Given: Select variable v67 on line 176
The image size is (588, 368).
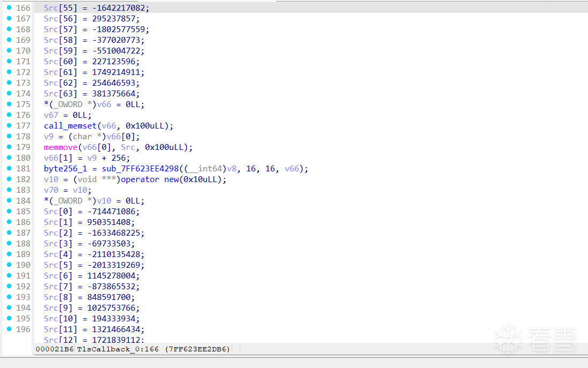Looking at the screenshot, I should 51,115.
